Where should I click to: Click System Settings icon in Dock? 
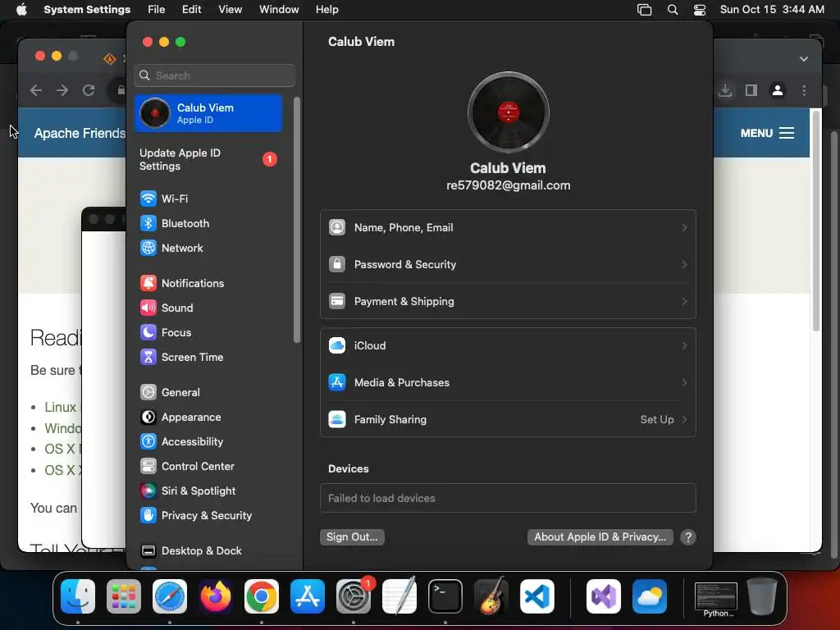pos(354,596)
